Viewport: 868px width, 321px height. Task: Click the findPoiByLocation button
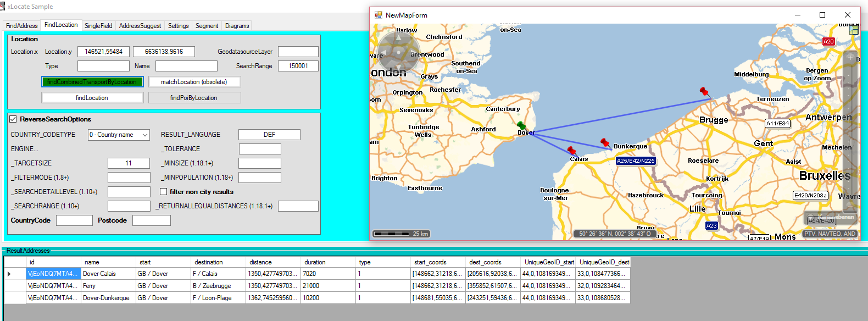coord(194,98)
